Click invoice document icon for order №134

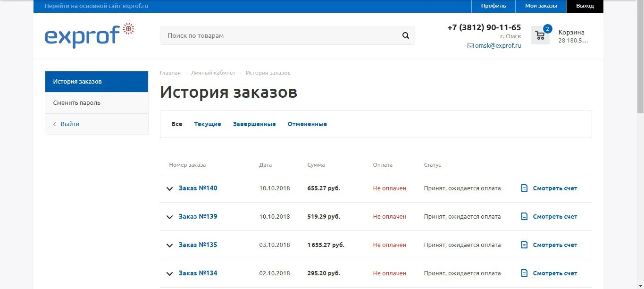(524, 273)
